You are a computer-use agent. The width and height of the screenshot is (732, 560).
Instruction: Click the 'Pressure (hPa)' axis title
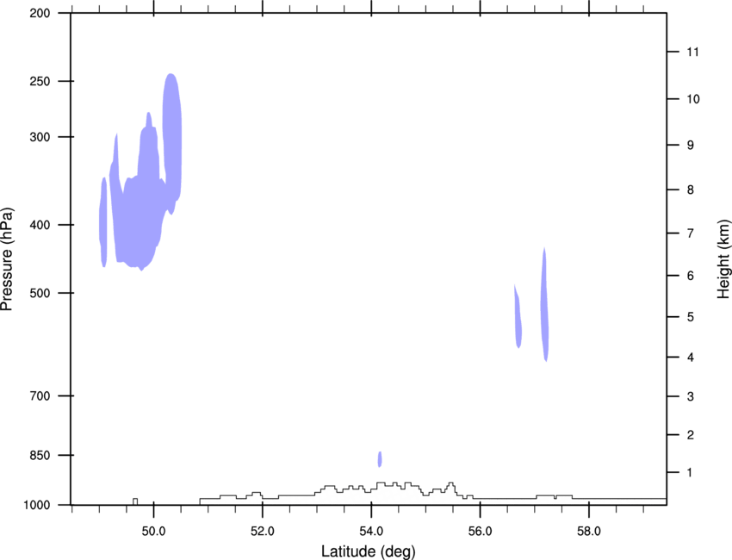pos(7,259)
